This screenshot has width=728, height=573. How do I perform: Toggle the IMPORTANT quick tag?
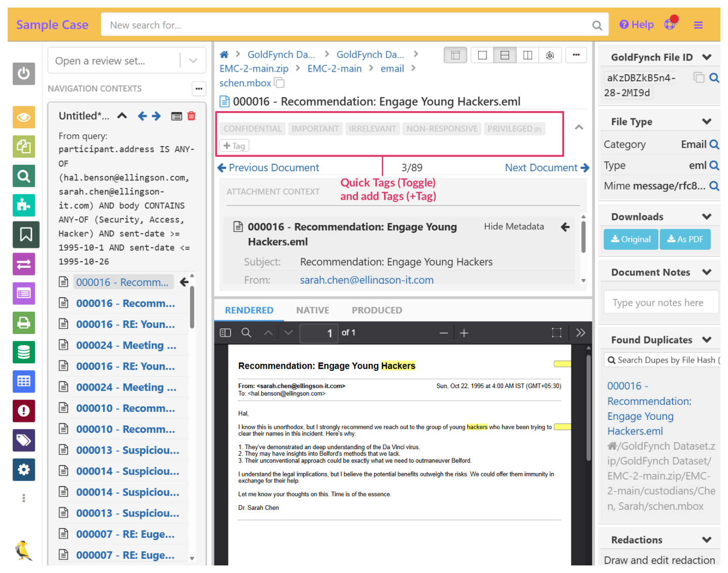315,129
